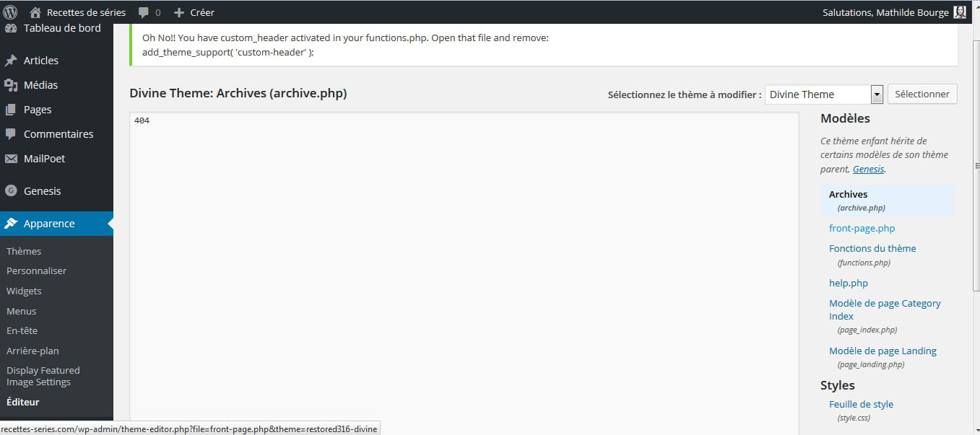980x435 pixels.
Task: Click the Recettes de séries site name
Action: pos(86,12)
